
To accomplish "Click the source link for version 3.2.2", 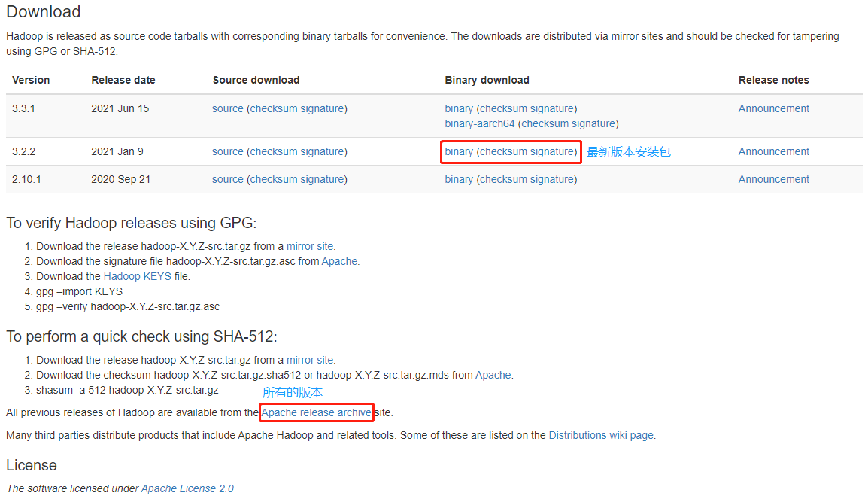I will 227,151.
